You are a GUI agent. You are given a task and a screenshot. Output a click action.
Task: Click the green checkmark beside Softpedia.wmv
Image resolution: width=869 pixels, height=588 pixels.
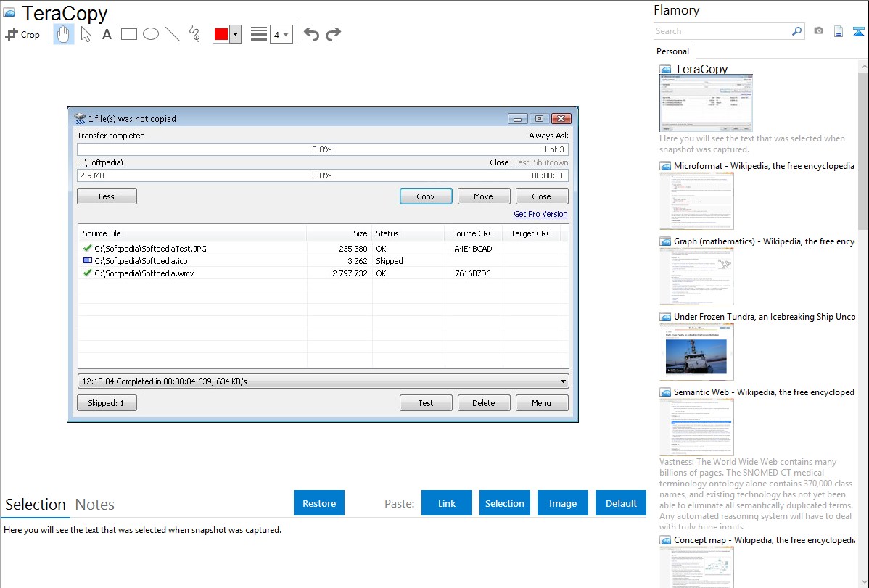coord(87,273)
